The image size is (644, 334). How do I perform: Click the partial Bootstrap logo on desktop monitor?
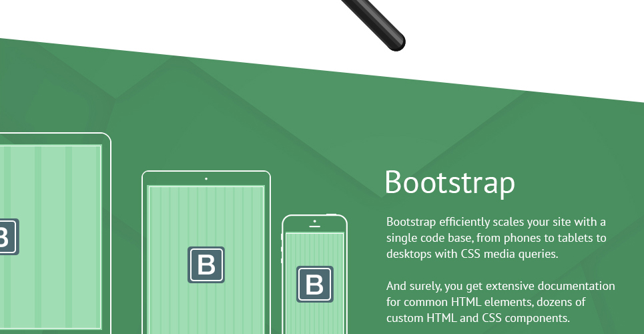pos(9,237)
